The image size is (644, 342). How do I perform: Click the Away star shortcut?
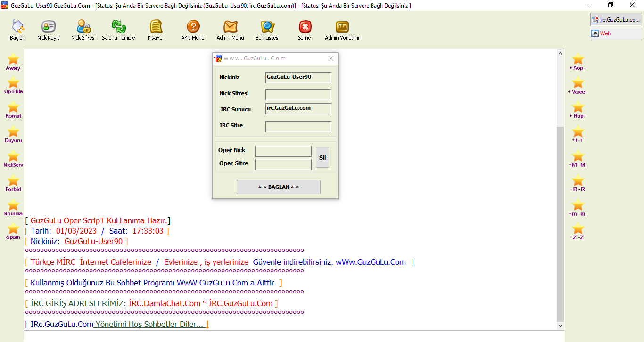coord(13,62)
